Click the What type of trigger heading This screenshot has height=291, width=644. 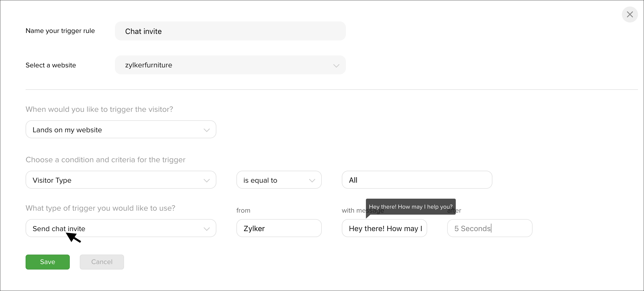pyautogui.click(x=101, y=208)
